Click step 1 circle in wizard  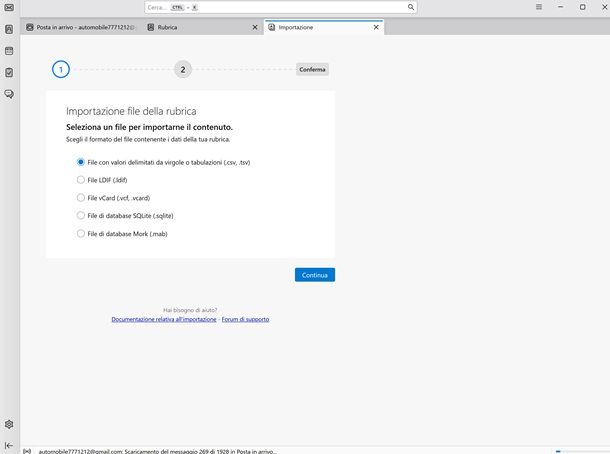pyautogui.click(x=61, y=69)
